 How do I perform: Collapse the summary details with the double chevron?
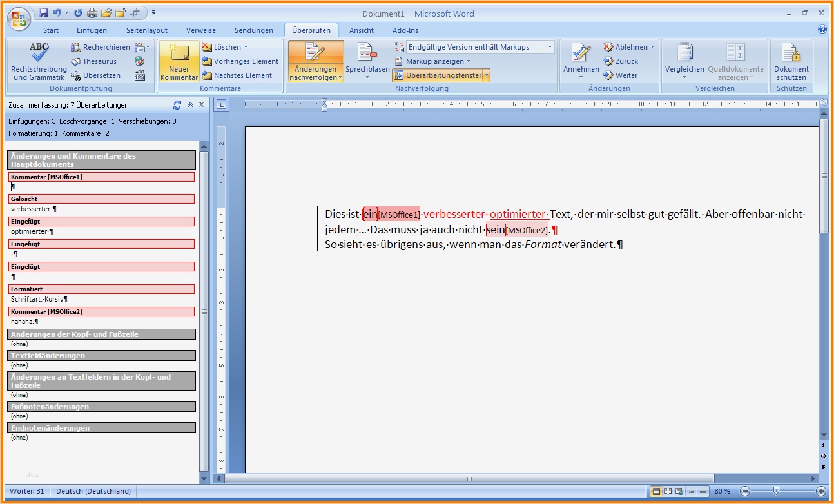(190, 105)
